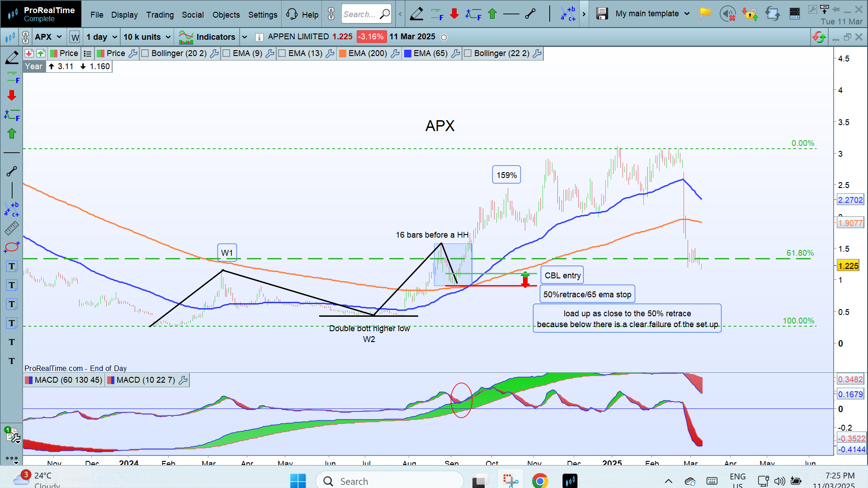
Task: Click the chain link icon beside Help
Action: [331, 14]
